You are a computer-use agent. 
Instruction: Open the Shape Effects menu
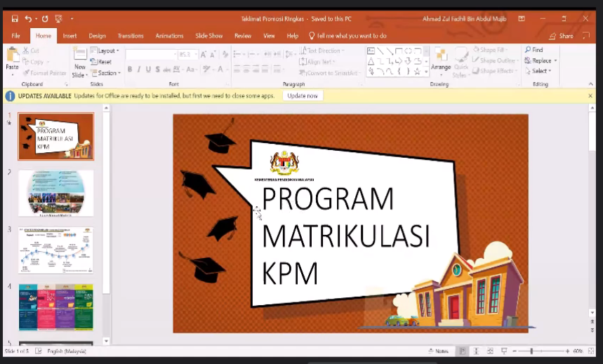(x=495, y=71)
